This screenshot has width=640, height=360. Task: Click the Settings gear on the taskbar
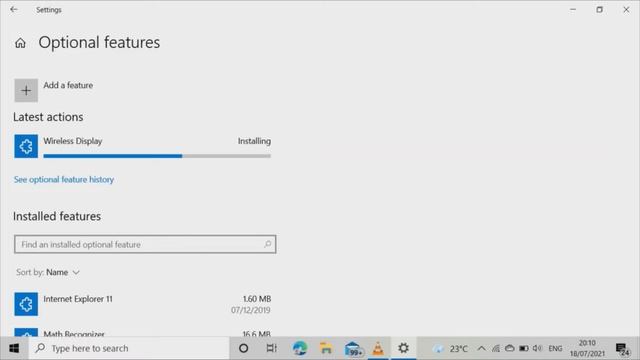point(403,348)
